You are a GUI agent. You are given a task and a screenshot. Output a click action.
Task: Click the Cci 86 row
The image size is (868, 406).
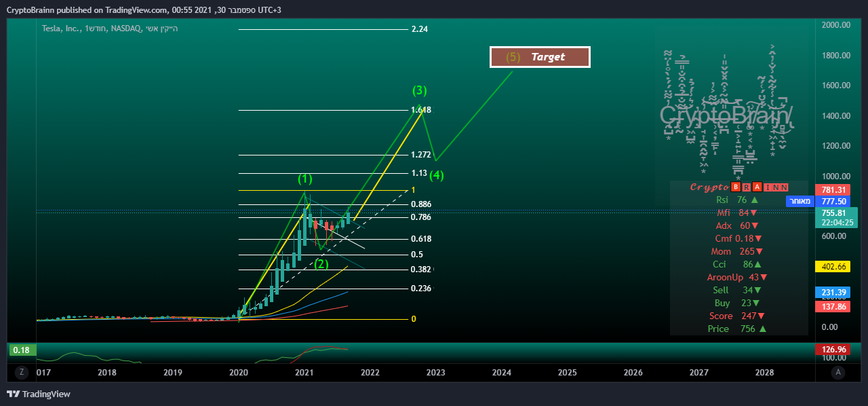737,264
